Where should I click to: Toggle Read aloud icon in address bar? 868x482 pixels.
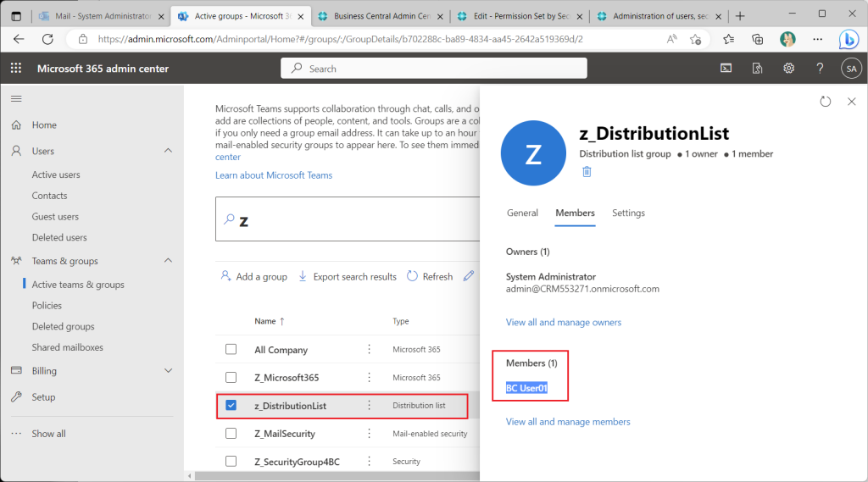[x=671, y=39]
